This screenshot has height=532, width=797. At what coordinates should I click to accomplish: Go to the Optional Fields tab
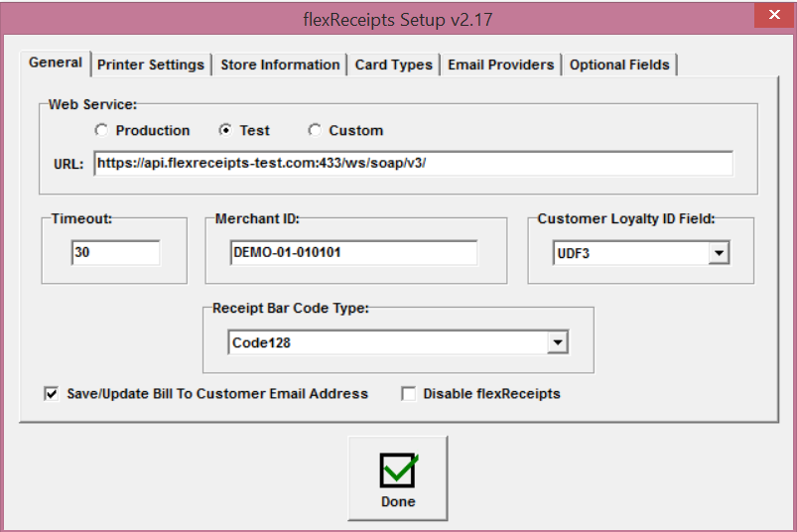pyautogui.click(x=619, y=66)
